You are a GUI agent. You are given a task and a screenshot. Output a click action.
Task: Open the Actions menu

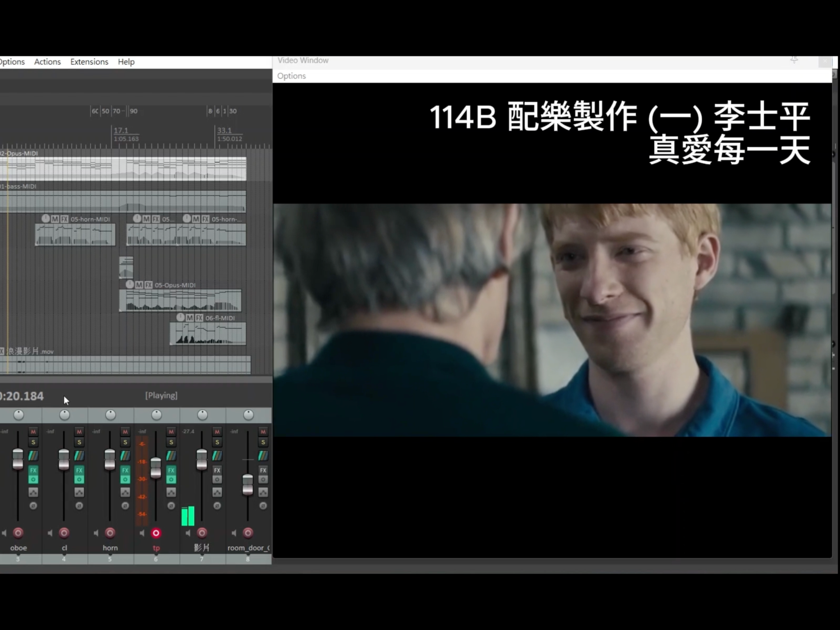47,62
